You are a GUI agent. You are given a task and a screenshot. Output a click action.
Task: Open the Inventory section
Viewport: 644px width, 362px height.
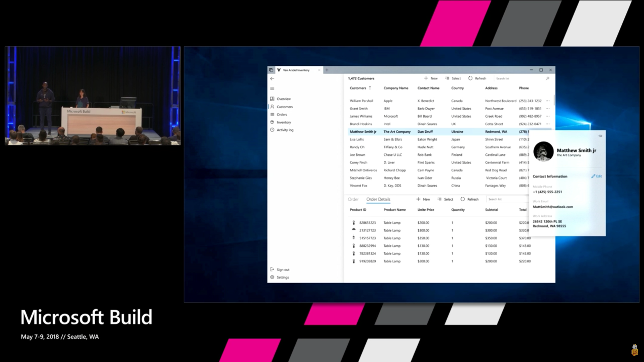(x=284, y=122)
